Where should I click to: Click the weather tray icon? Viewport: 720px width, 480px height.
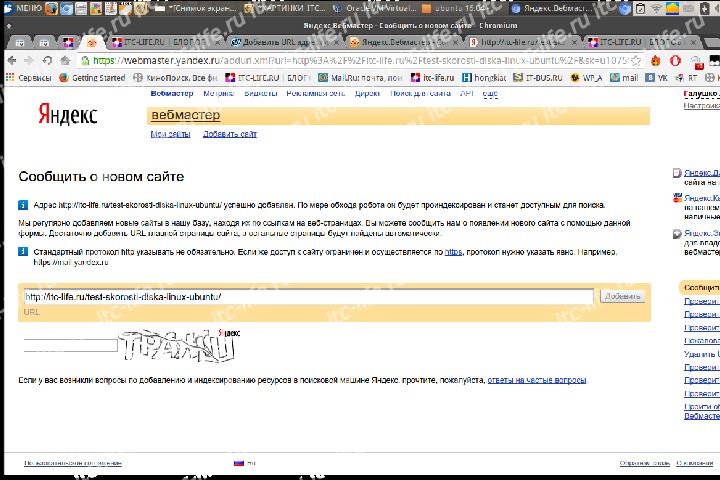[672, 8]
